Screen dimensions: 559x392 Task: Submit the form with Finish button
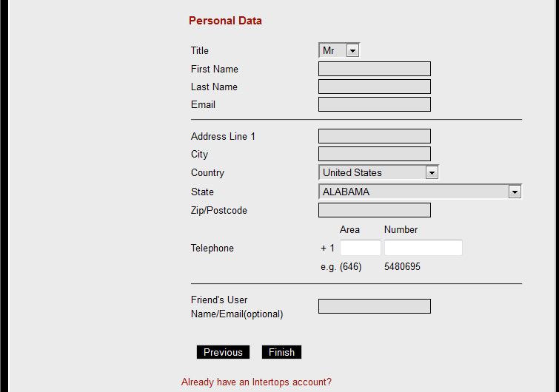[x=281, y=352]
